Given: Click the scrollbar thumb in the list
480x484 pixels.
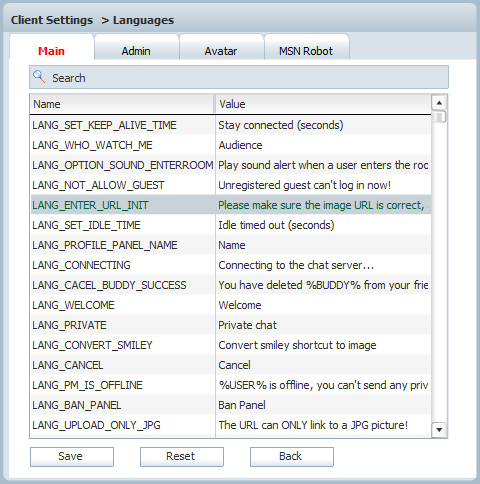Looking at the screenshot, I should point(439,117).
